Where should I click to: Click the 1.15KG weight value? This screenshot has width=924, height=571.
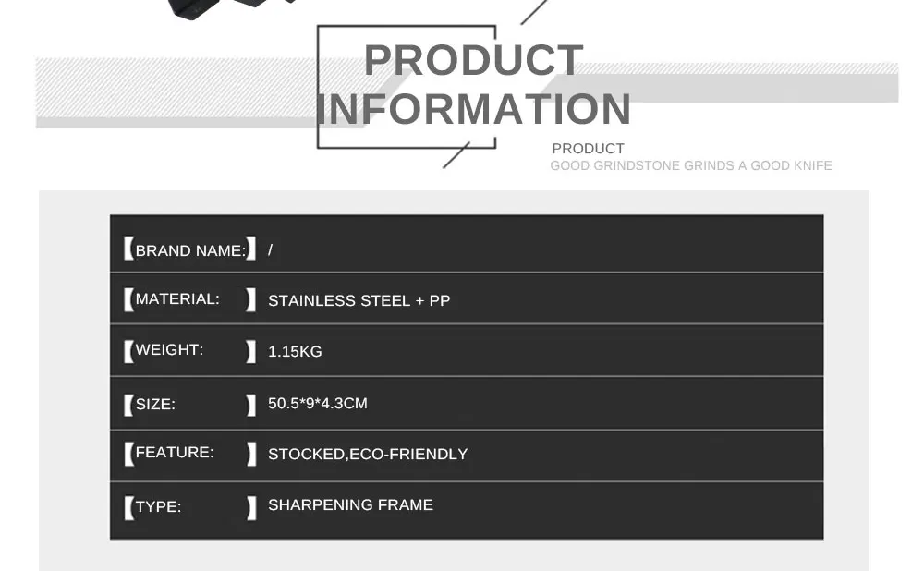coord(295,351)
